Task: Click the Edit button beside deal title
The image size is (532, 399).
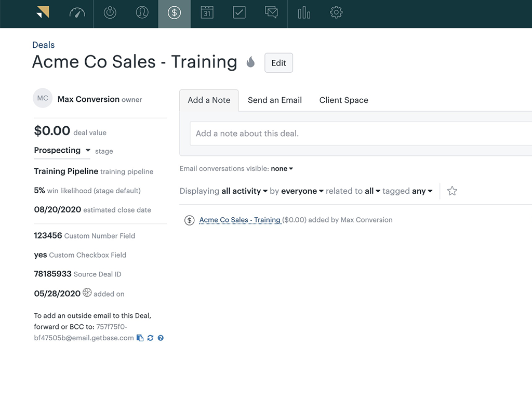Action: point(278,63)
